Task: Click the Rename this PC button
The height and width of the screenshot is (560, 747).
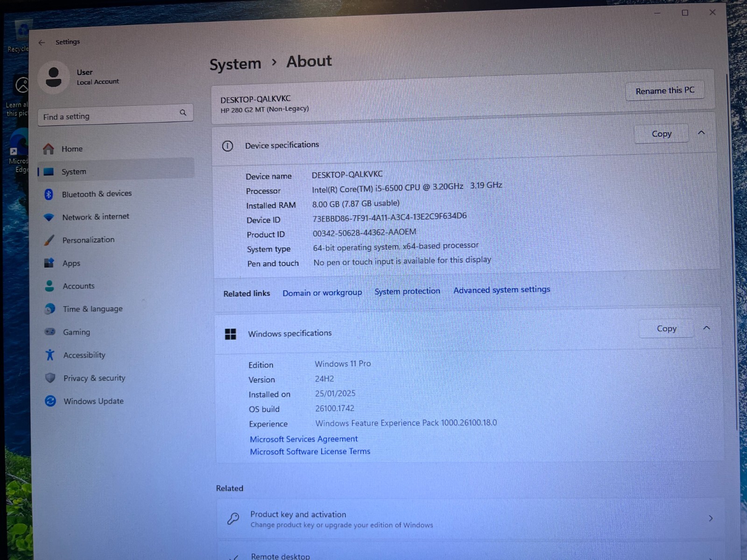Action: (x=664, y=91)
